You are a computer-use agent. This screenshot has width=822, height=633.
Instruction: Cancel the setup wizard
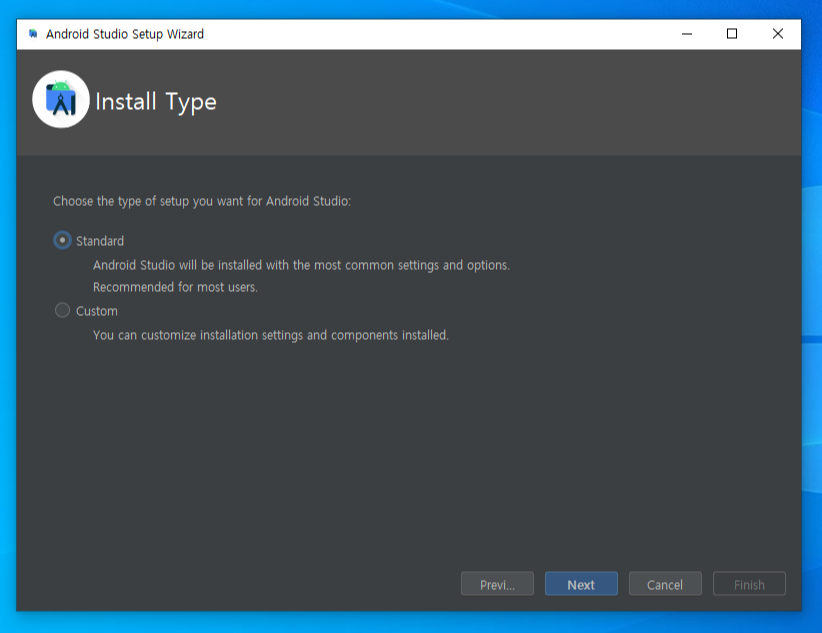click(x=665, y=584)
